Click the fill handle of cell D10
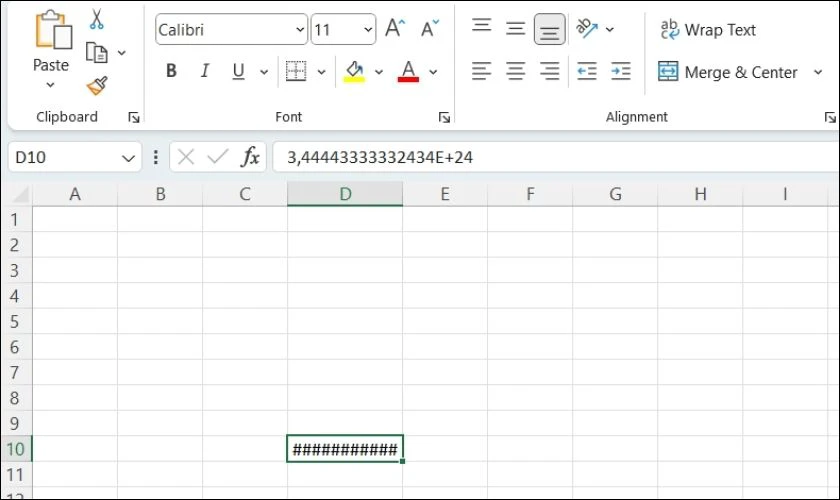The height and width of the screenshot is (500, 840). pyautogui.click(x=402, y=461)
